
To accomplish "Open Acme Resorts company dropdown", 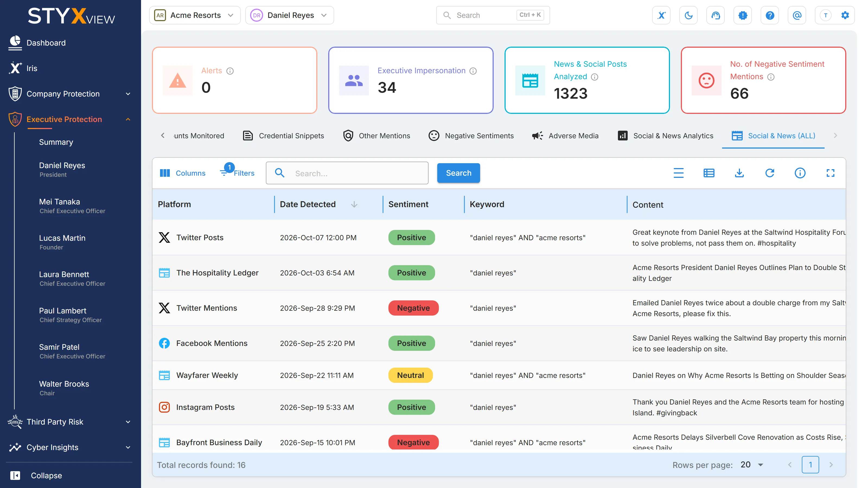I will point(195,15).
